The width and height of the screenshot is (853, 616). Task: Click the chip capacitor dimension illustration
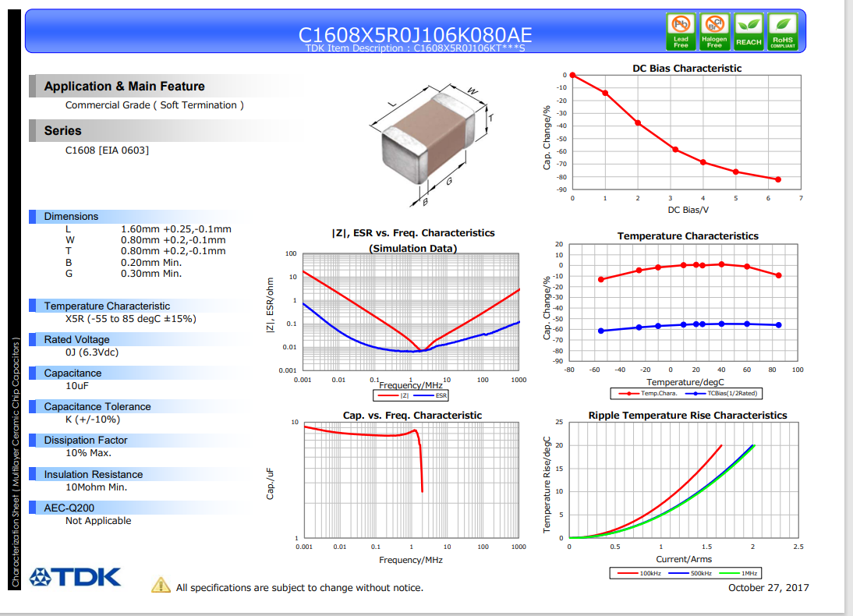coord(434,144)
